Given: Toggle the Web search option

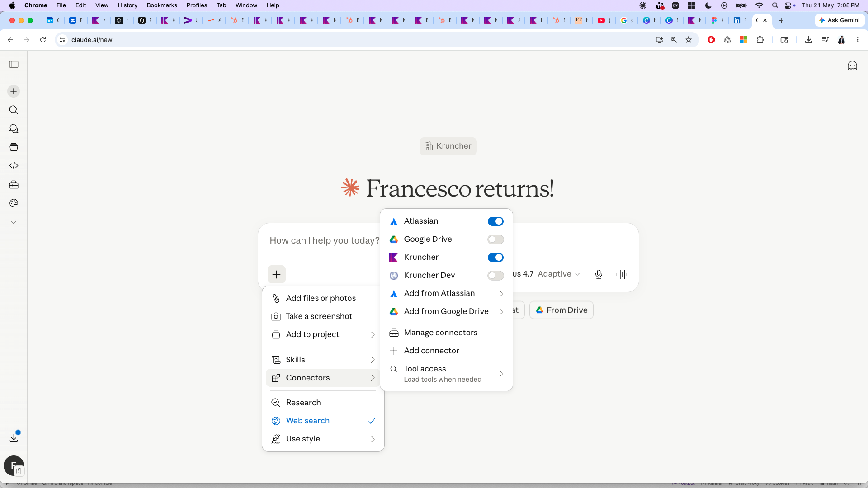Looking at the screenshot, I should point(323,421).
